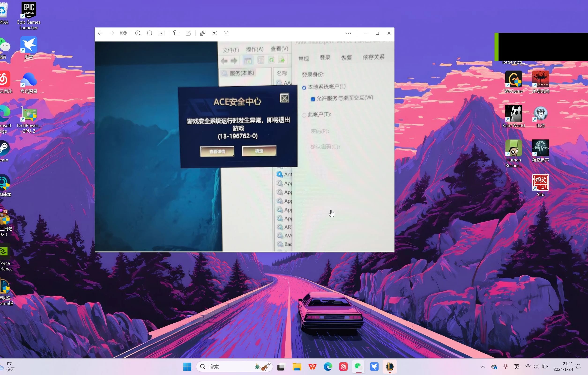
Task: Expand hidden system tray icons
Action: click(x=483, y=367)
